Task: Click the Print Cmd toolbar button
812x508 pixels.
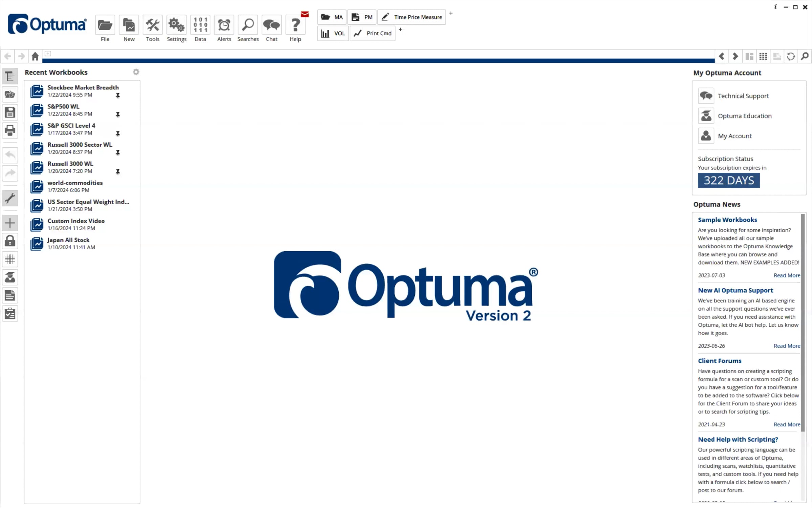Action: point(373,33)
